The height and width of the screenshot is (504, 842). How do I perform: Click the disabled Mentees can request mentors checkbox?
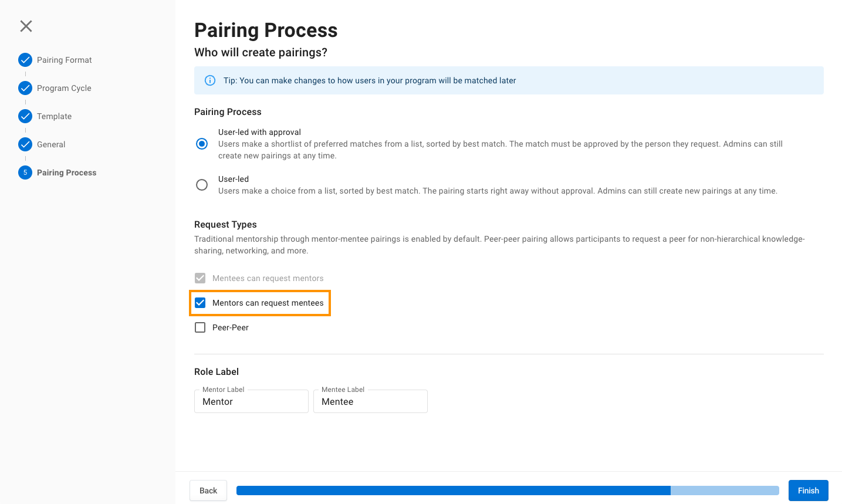200,278
